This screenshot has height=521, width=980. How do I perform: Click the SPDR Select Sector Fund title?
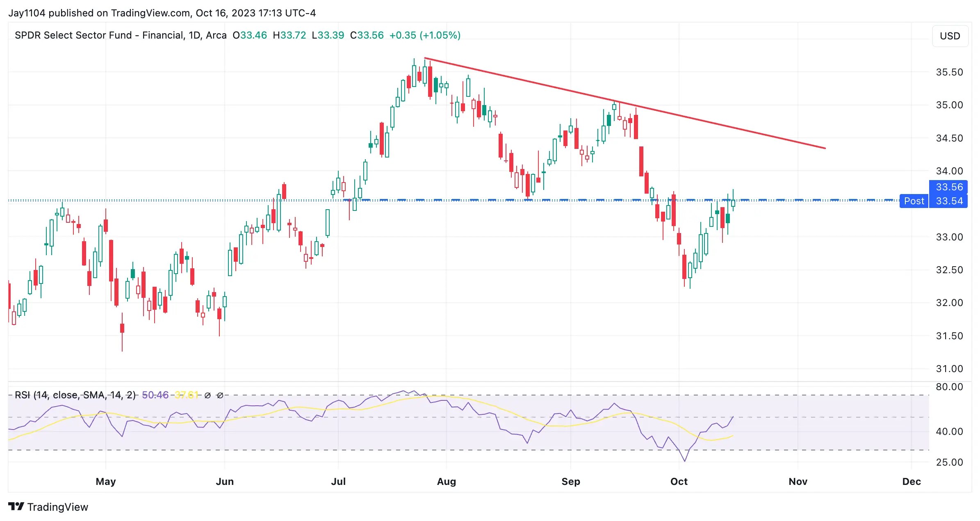[121, 35]
